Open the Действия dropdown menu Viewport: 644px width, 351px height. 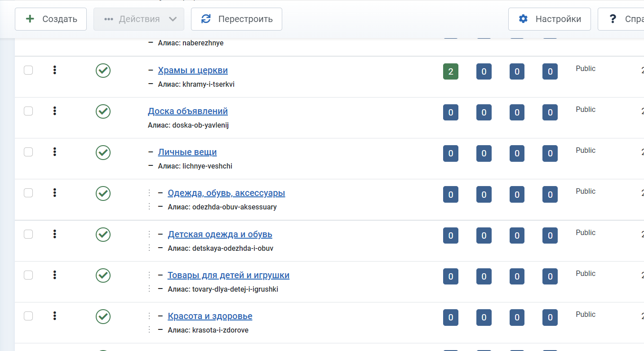[x=139, y=19]
